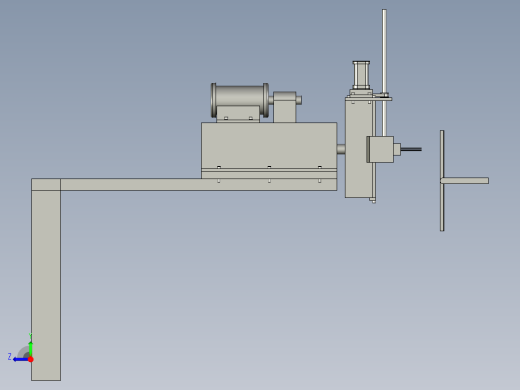Screen dimensions: 520x390
Task: Select the gearbox block beside the motor
Action: click(x=285, y=107)
